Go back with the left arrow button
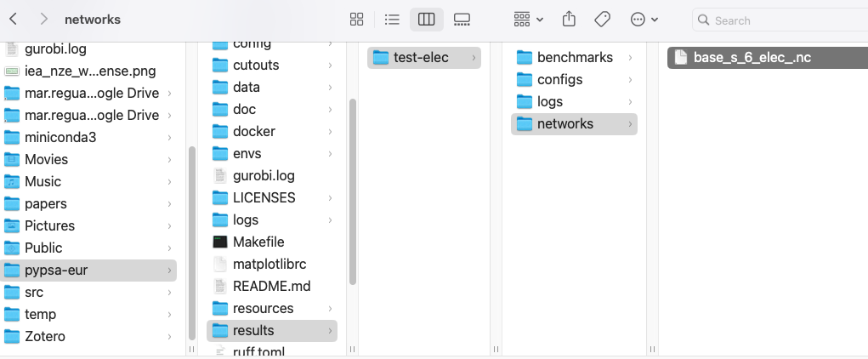The height and width of the screenshot is (359, 868). 14,20
